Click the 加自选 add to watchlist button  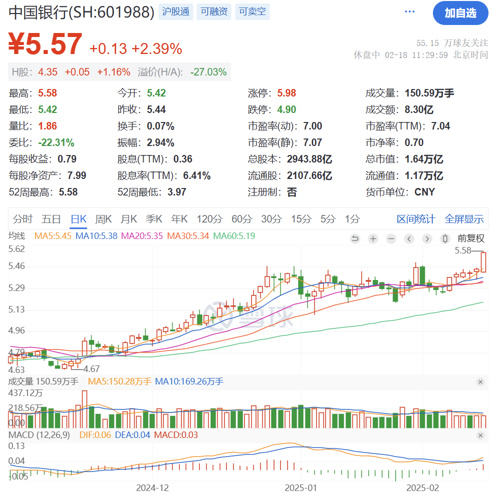(460, 13)
